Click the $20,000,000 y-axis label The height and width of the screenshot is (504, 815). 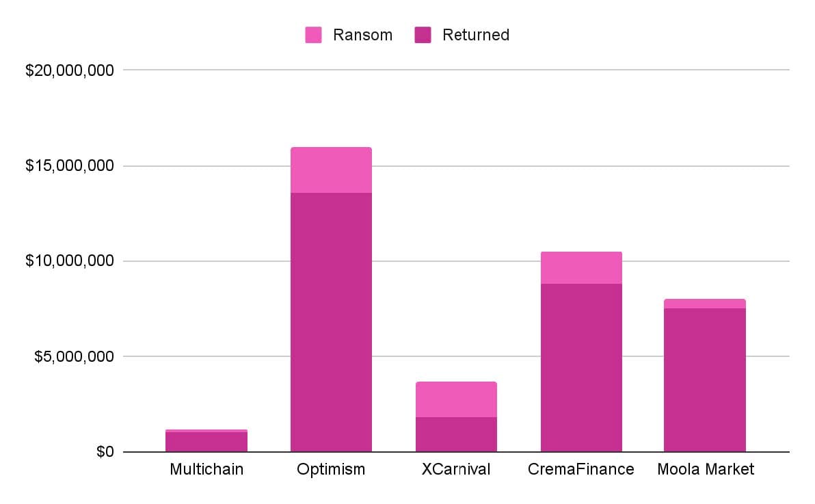click(69, 70)
